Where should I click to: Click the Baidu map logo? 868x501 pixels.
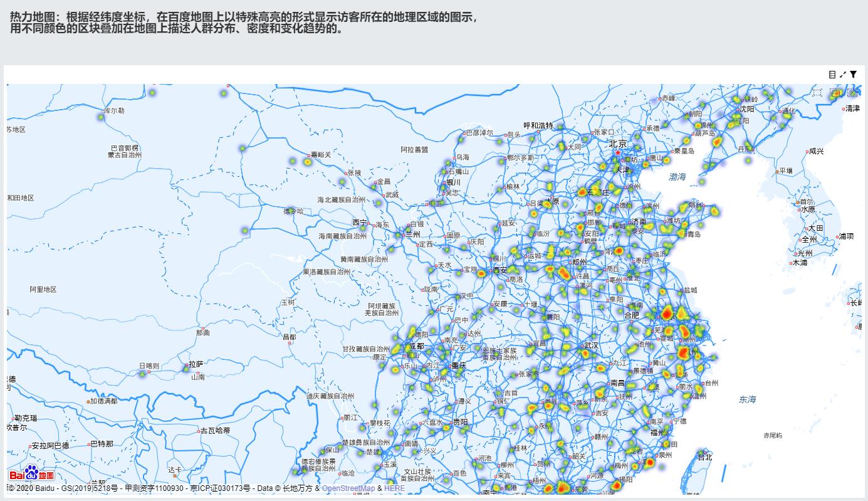click(x=32, y=474)
